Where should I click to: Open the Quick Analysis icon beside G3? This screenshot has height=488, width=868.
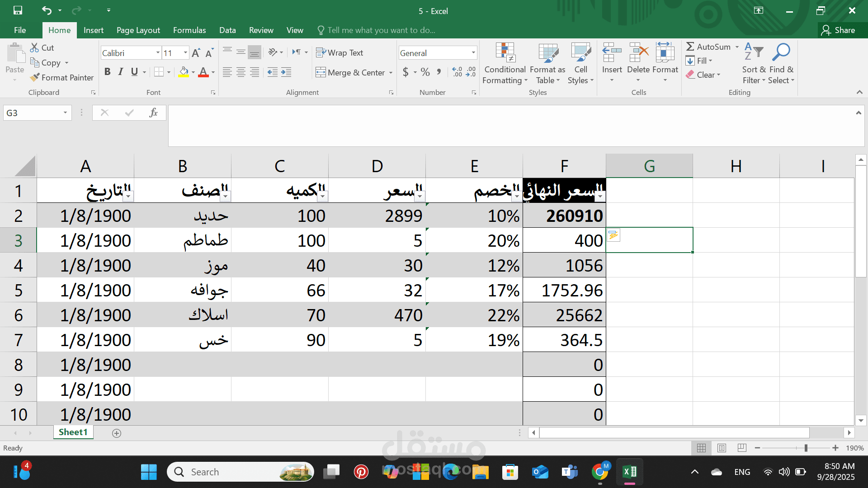coord(613,235)
